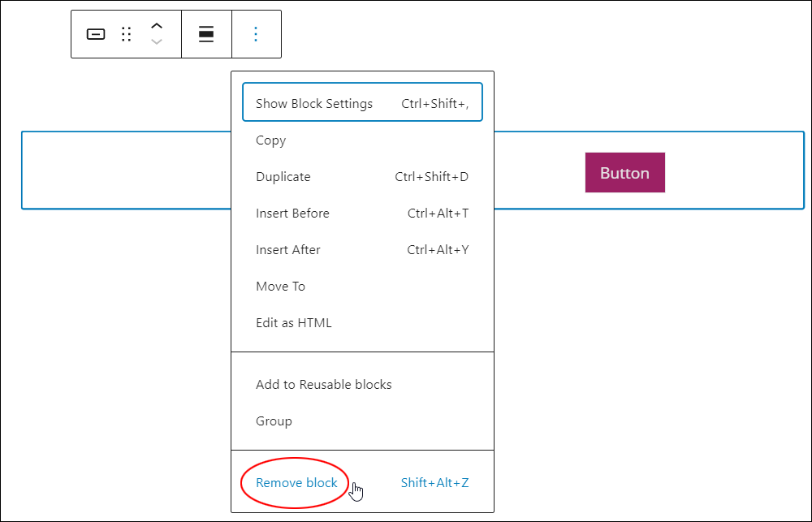Image resolution: width=812 pixels, height=522 pixels.
Task: Click the Buttons block type icon
Action: 96,34
